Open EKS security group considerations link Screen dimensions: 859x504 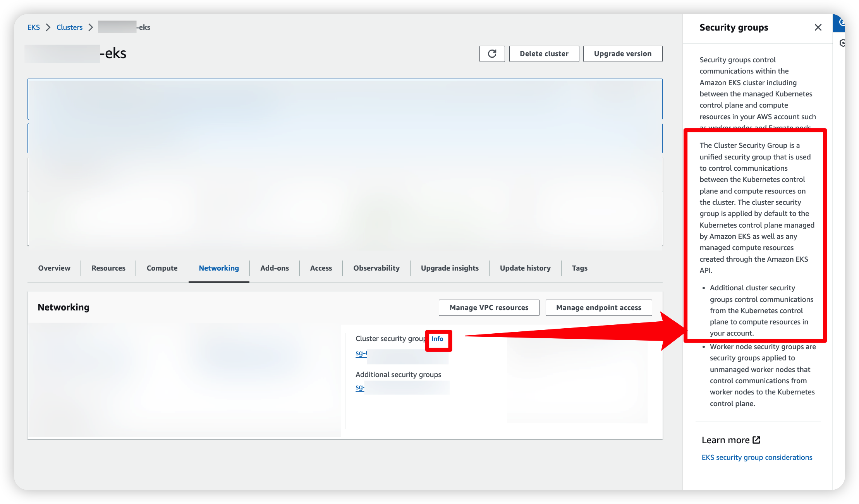[x=757, y=458]
